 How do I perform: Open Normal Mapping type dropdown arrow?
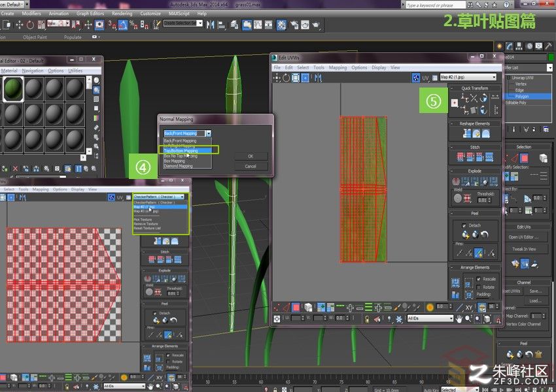pos(209,133)
